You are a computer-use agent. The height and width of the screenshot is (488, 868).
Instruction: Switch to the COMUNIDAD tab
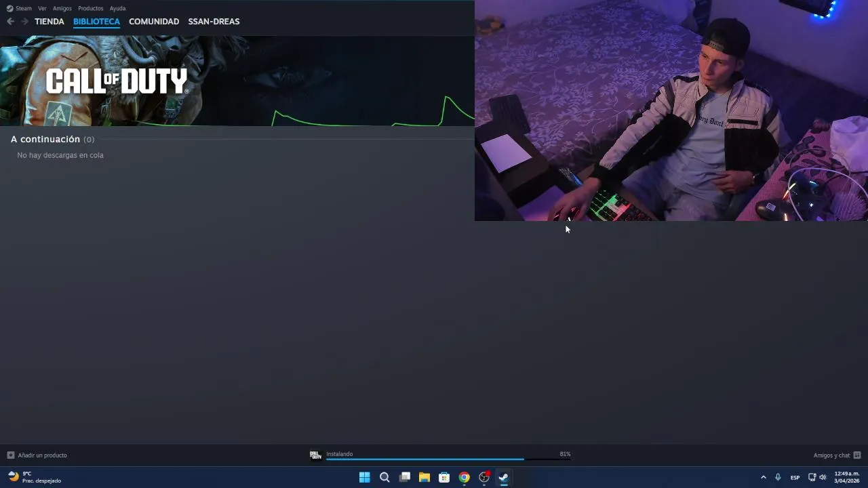(154, 22)
